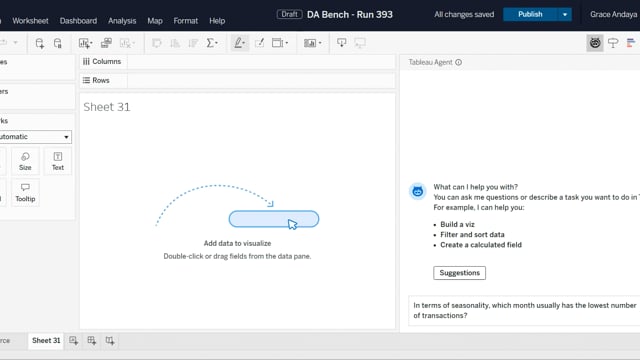Click the 'Add data to visualize' text
640x360 pixels.
point(238,243)
